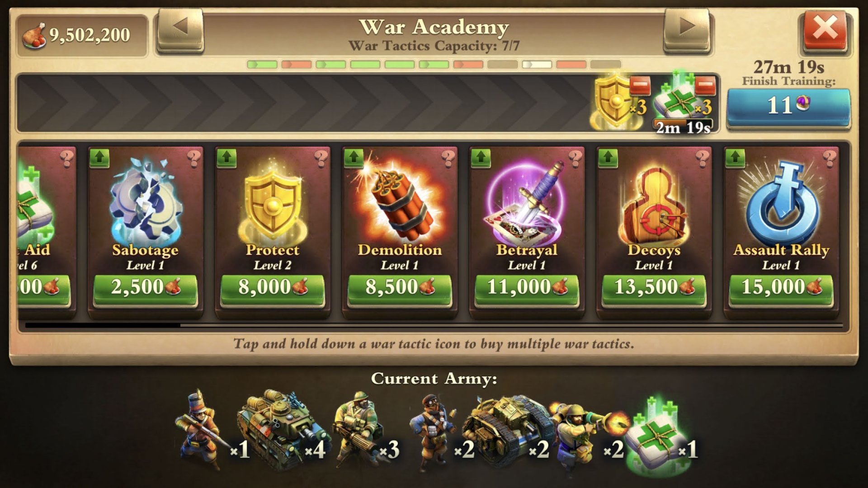Show info for Sabotage tactic

(x=194, y=158)
